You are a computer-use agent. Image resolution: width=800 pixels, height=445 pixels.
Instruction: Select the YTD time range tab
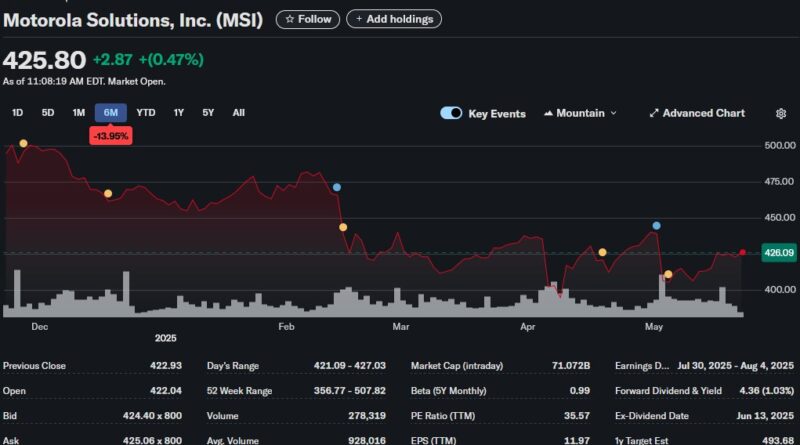pos(146,113)
